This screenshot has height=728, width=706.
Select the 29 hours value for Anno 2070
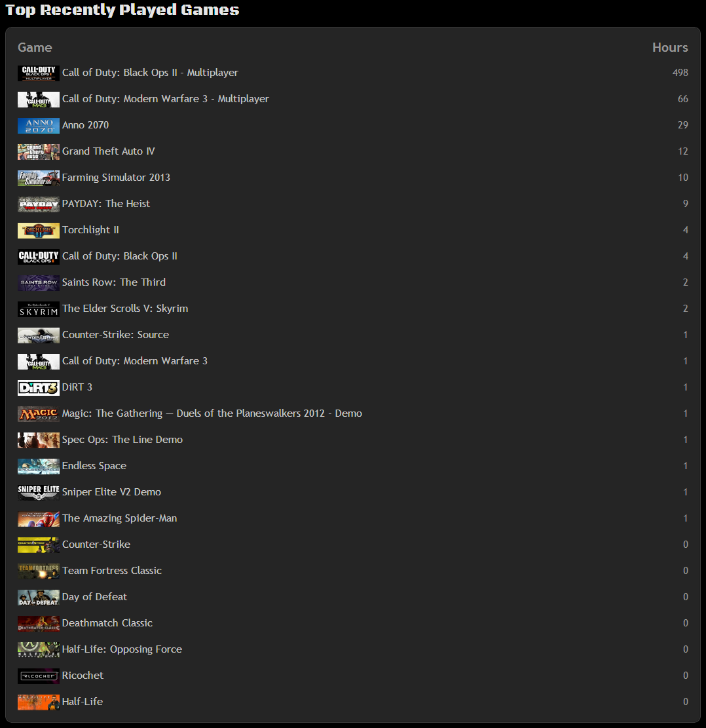(683, 125)
